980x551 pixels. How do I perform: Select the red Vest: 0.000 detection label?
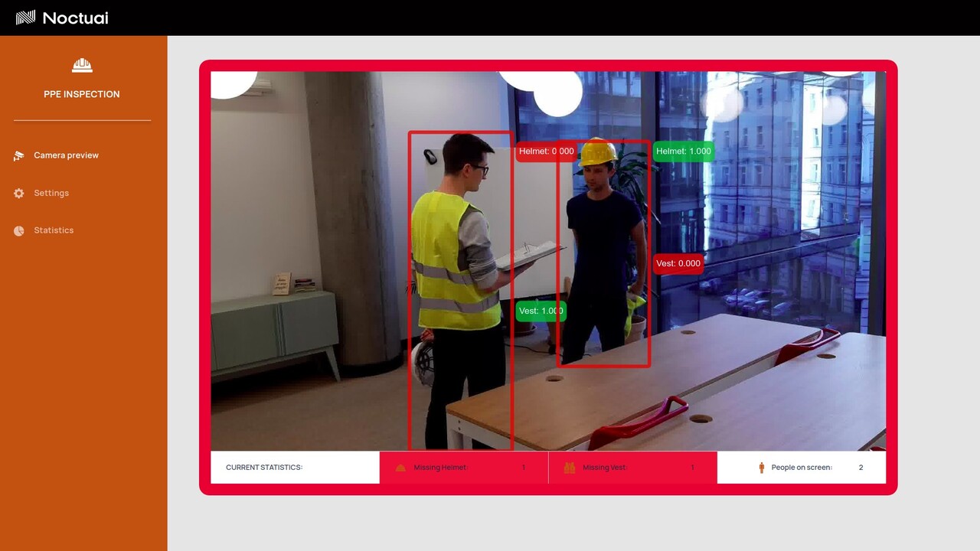pos(678,263)
